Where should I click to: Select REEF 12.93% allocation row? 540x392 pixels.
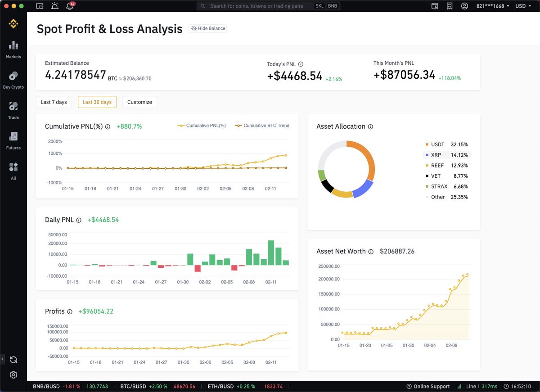click(x=446, y=166)
